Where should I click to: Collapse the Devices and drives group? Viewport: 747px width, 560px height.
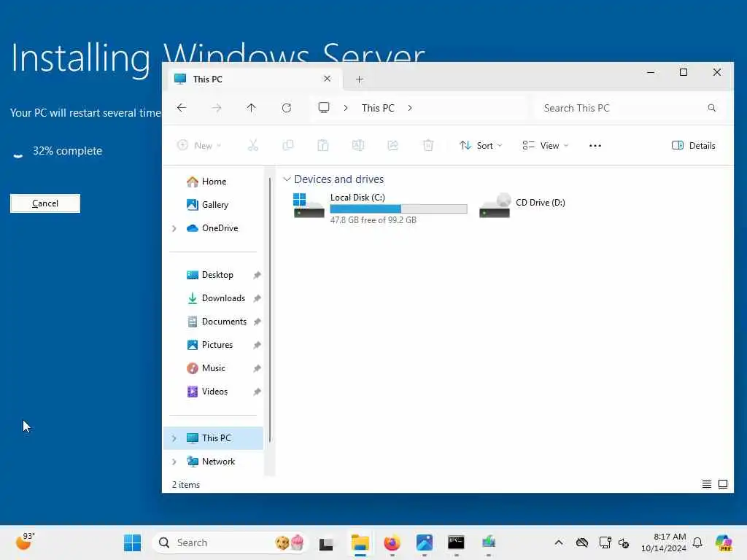tap(287, 179)
